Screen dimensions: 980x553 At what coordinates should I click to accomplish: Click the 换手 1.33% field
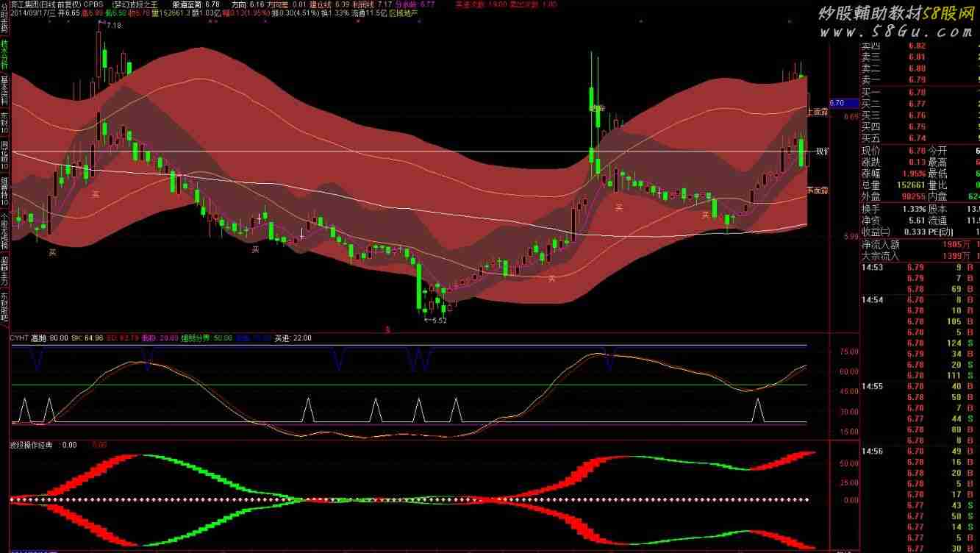(x=894, y=210)
